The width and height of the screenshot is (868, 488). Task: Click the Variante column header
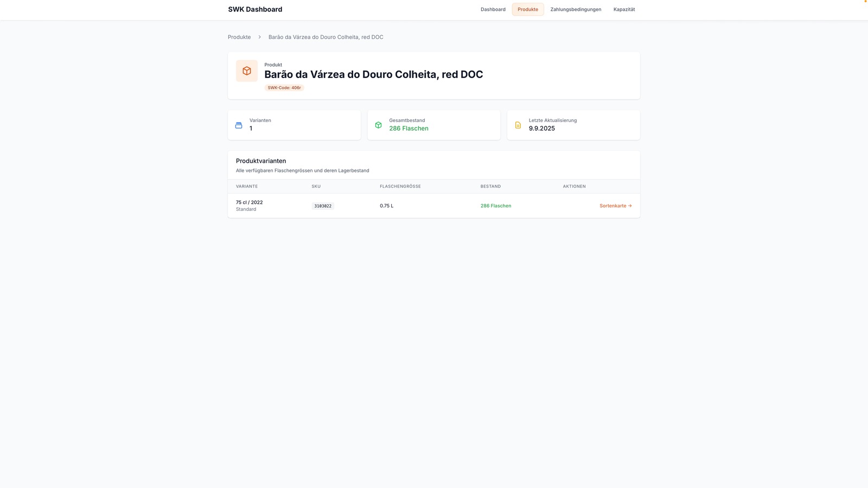247,187
